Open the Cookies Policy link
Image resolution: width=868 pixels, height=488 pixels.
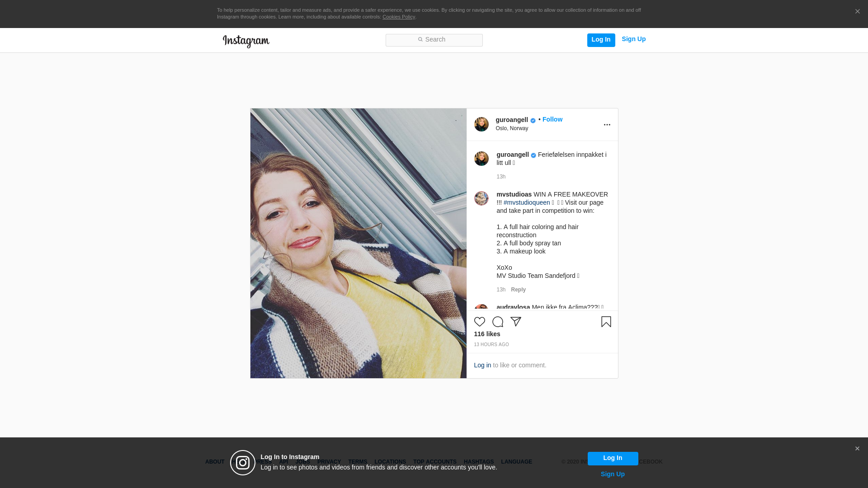[398, 17]
